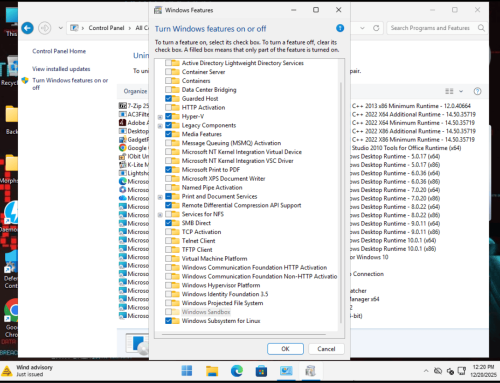Click the 7-Zip program icon in the list

(x=123, y=106)
